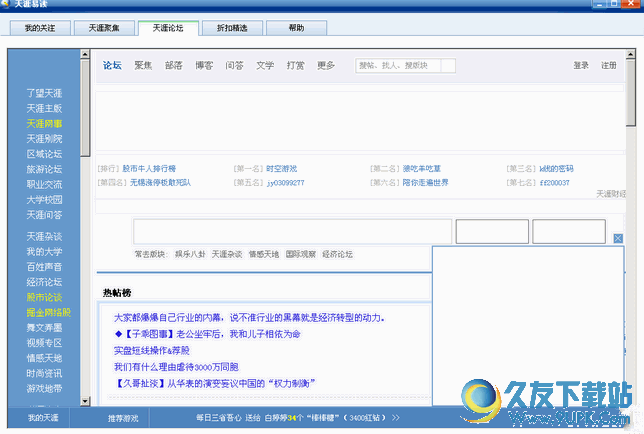Close the popup with the blue X icon

[x=618, y=238]
